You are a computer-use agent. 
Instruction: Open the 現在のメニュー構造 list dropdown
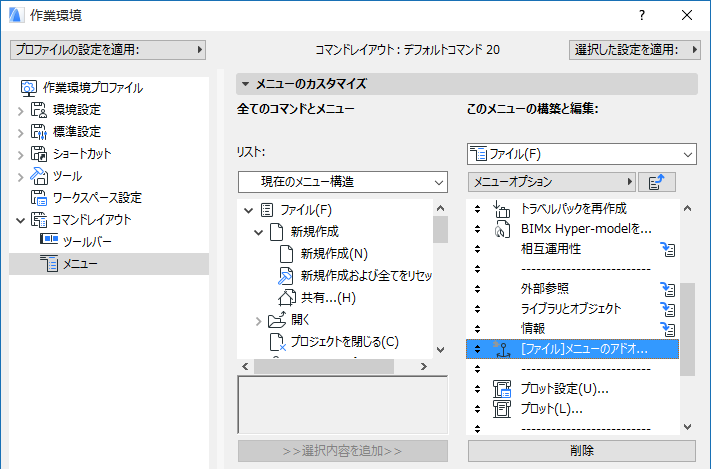(x=342, y=182)
